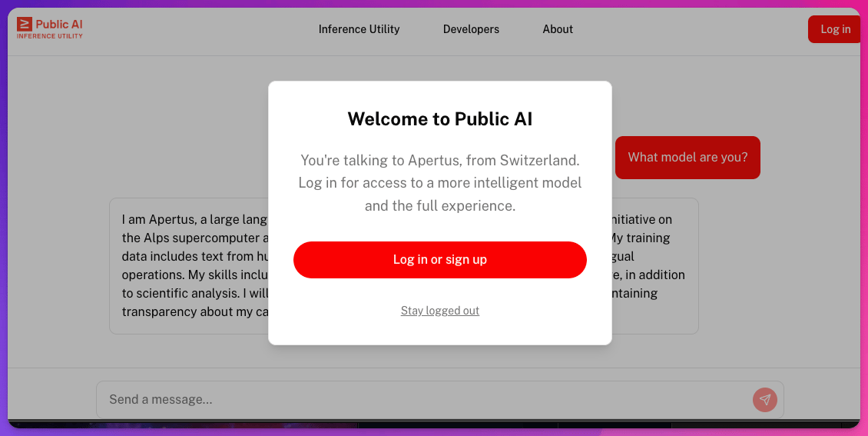Open the Inference Utility nav item
The width and height of the screenshot is (868, 436).
click(359, 29)
